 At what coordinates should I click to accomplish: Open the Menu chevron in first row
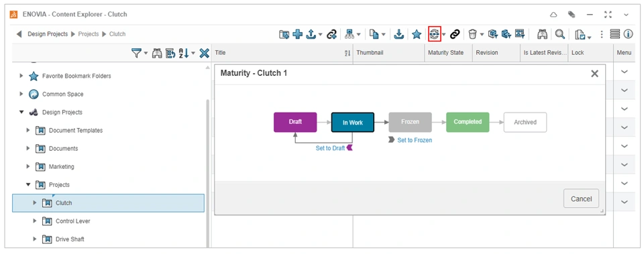point(625,72)
